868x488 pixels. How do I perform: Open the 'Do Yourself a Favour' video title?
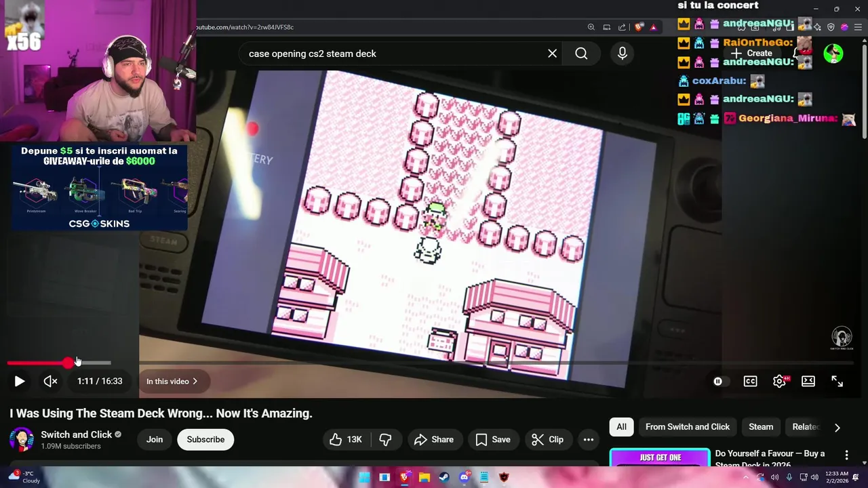point(770,458)
